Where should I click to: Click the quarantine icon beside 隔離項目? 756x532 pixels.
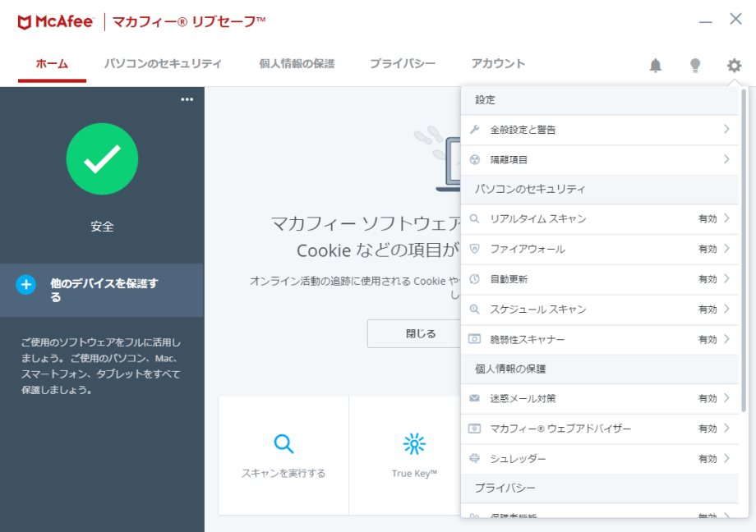475,159
